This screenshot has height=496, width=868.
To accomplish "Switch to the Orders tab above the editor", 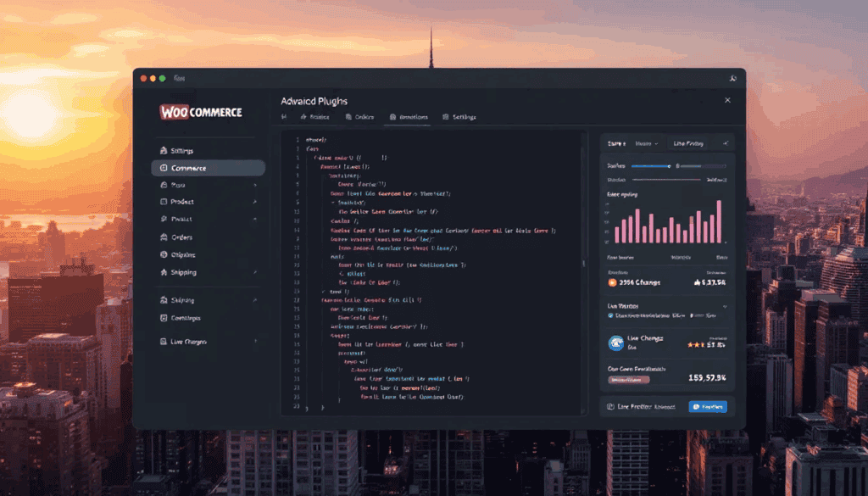I will coord(359,117).
